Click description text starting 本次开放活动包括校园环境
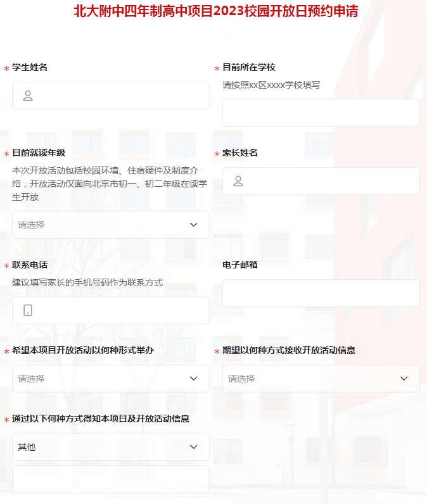 (x=110, y=184)
